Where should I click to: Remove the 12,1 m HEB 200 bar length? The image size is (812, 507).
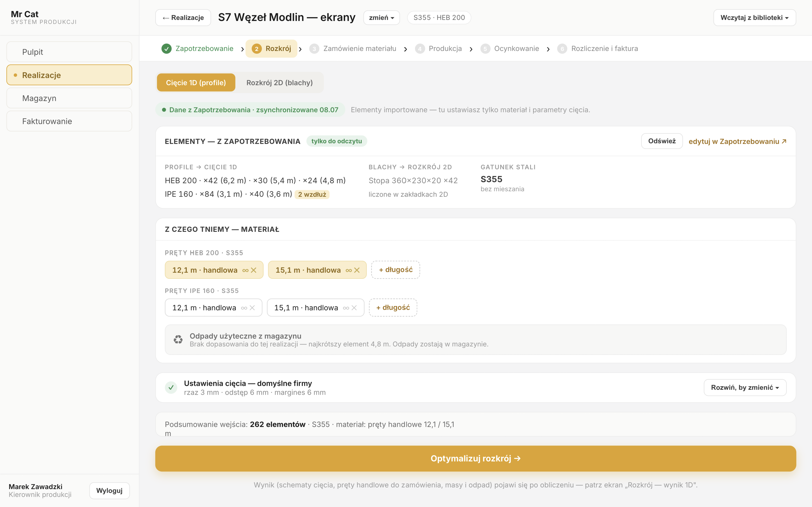[254, 270]
